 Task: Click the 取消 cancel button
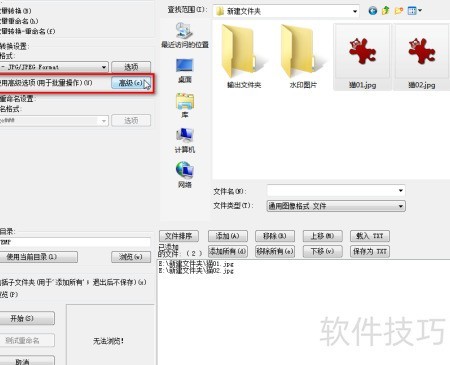pyautogui.click(x=27, y=361)
